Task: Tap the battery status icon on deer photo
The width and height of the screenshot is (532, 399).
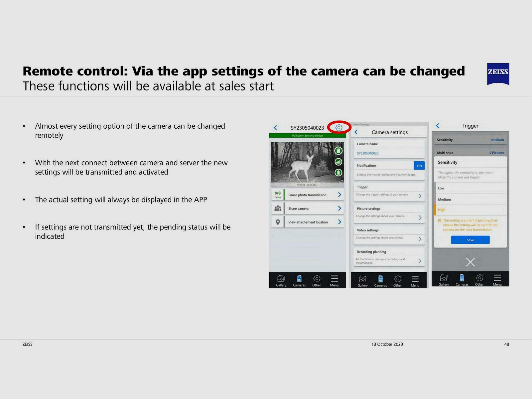Action: click(x=338, y=173)
